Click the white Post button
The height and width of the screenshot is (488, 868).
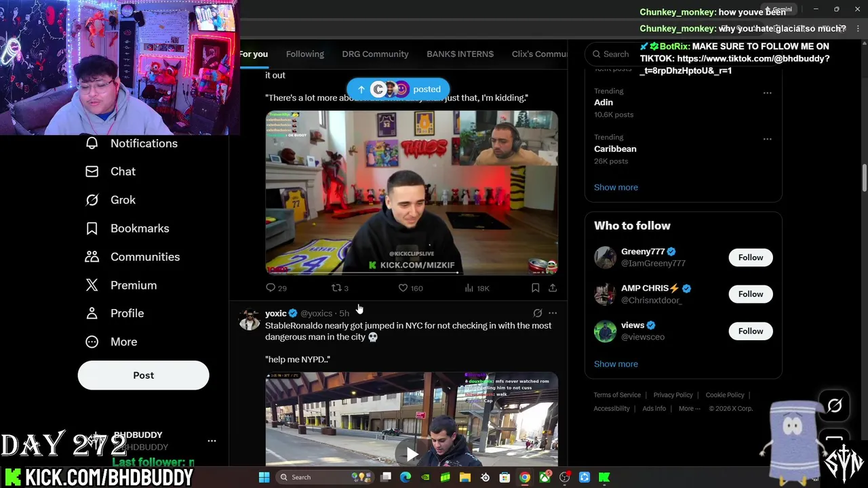coord(143,375)
